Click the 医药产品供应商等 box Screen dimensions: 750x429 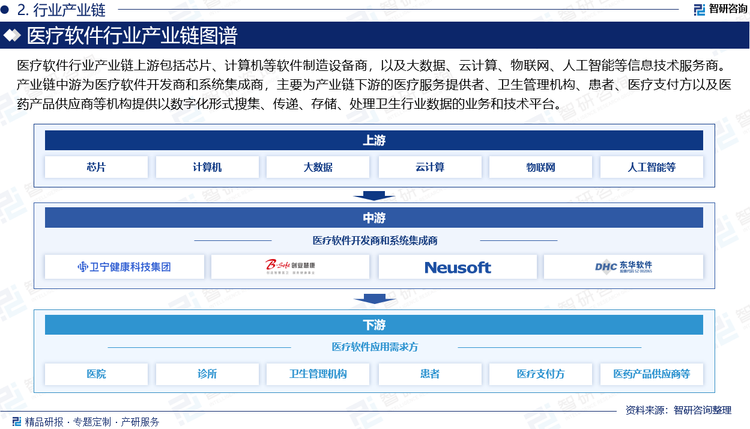pos(651,374)
